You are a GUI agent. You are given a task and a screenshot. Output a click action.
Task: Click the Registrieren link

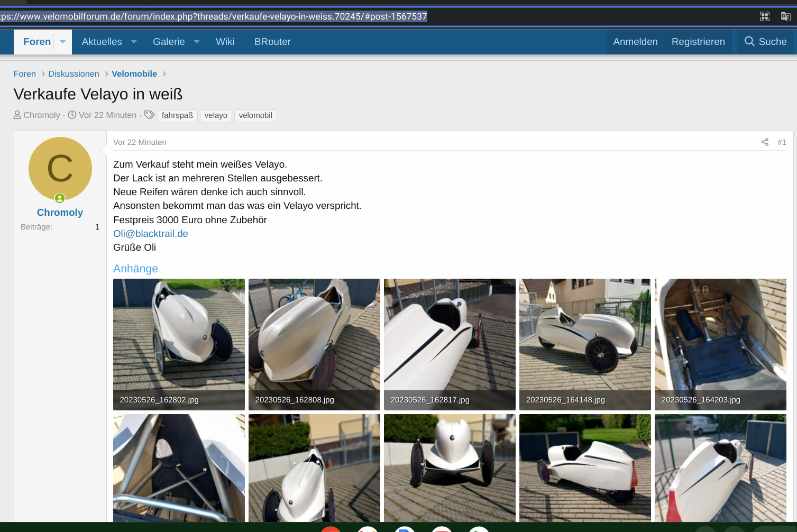tap(698, 42)
